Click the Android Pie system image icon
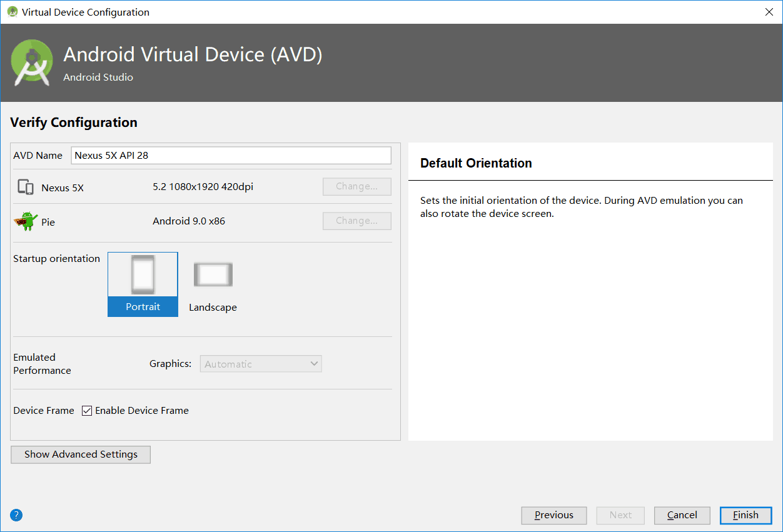Image resolution: width=783 pixels, height=532 pixels. click(x=26, y=221)
